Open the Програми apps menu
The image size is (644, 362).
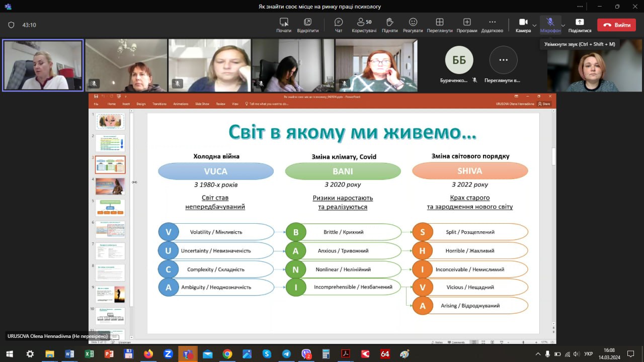coord(467,25)
